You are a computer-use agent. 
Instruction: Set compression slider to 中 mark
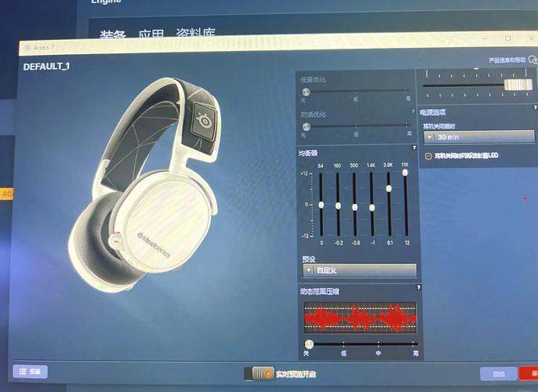point(379,343)
